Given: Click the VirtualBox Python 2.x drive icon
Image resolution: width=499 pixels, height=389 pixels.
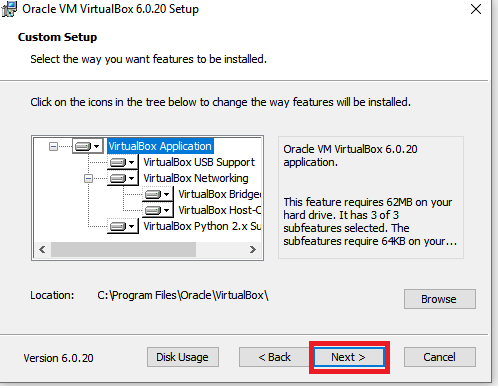Looking at the screenshot, I should point(118,226).
